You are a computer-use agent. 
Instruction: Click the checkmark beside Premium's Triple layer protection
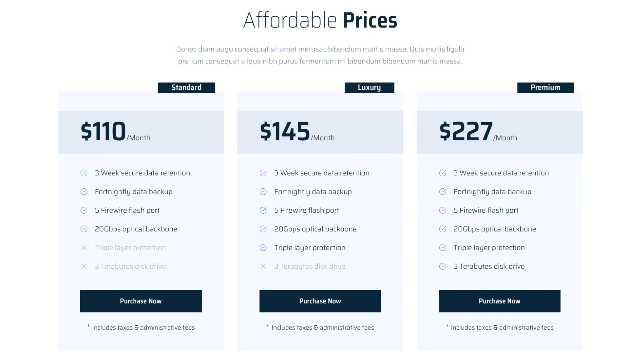443,248
